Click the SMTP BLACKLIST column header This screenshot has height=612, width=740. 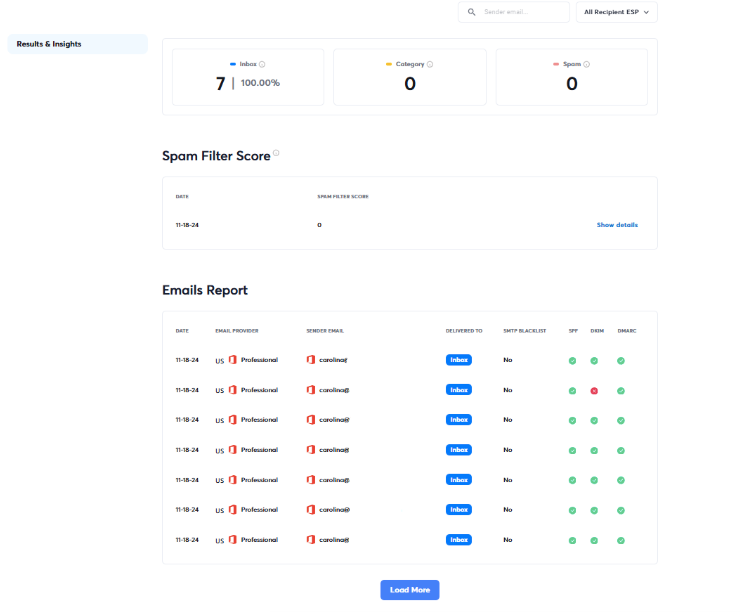click(524, 331)
